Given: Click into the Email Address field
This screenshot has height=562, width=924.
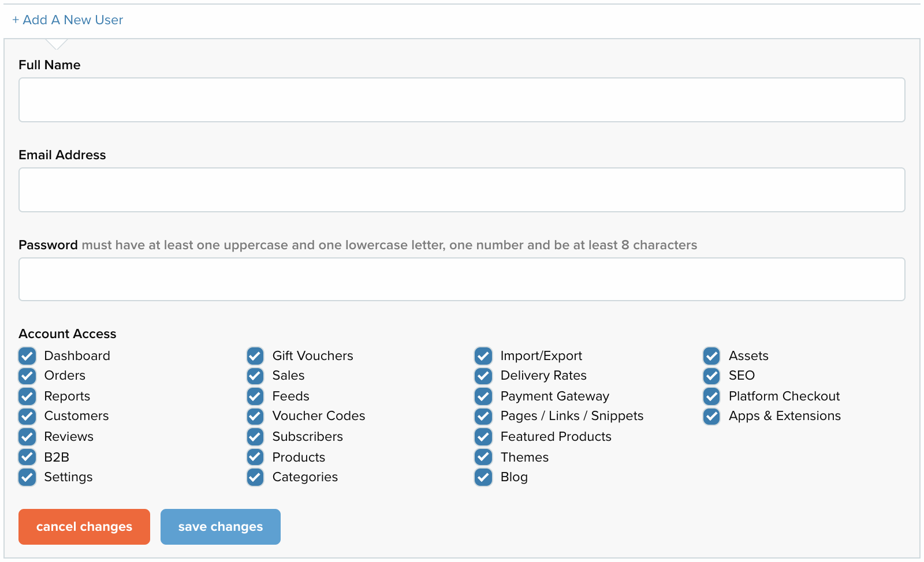Looking at the screenshot, I should click(462, 190).
